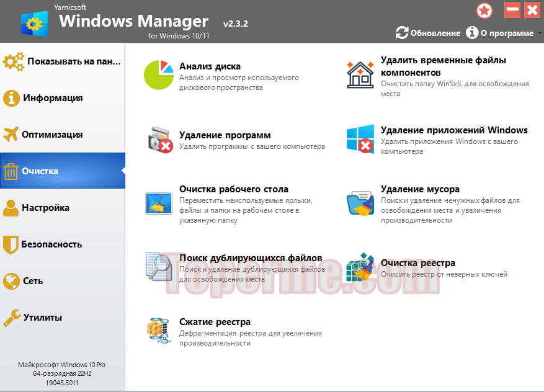Click the Безопасность shield icon

[x=11, y=244]
